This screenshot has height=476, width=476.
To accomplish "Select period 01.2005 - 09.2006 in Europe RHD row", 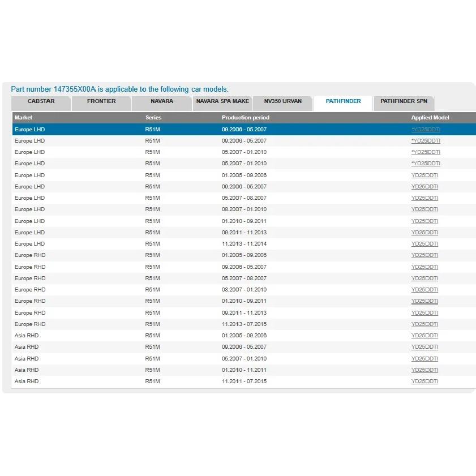I will (244, 255).
